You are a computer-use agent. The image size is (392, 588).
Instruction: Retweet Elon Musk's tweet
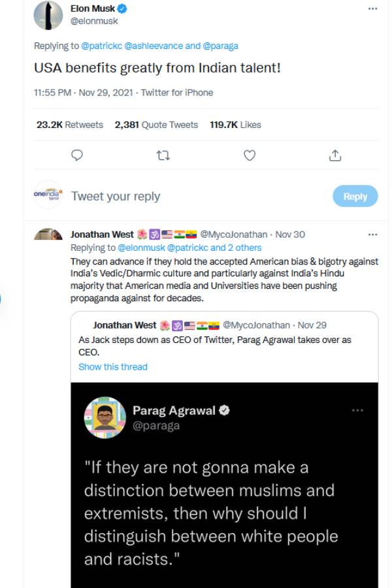pyautogui.click(x=163, y=155)
